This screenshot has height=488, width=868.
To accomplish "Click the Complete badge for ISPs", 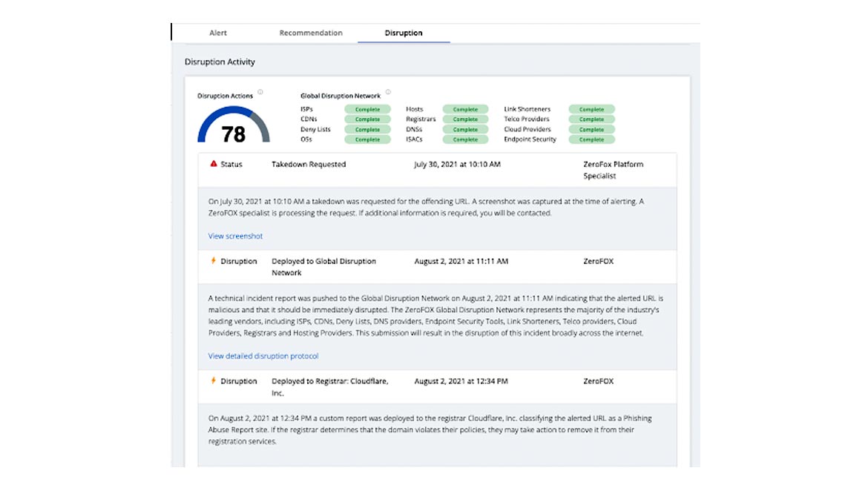I will click(x=367, y=110).
